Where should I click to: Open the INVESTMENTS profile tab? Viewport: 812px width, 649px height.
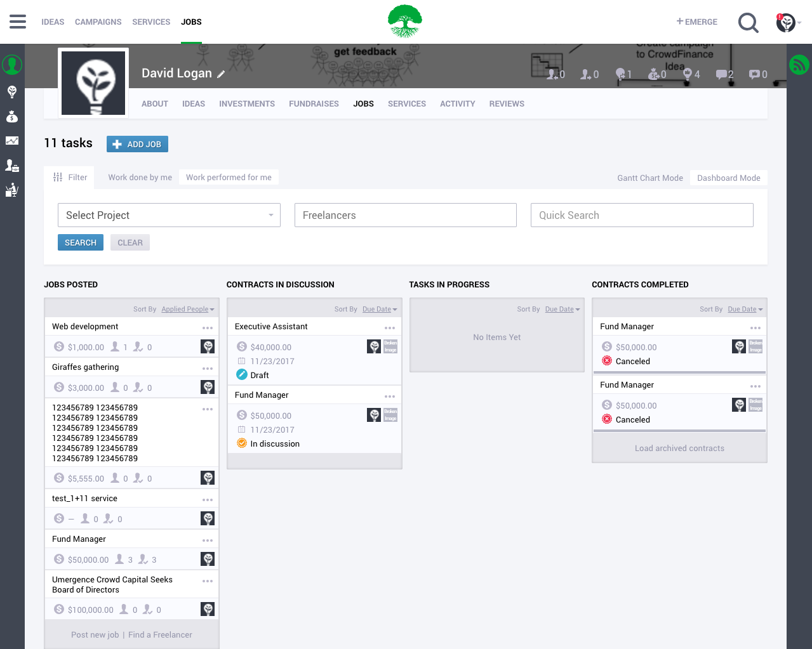[247, 104]
